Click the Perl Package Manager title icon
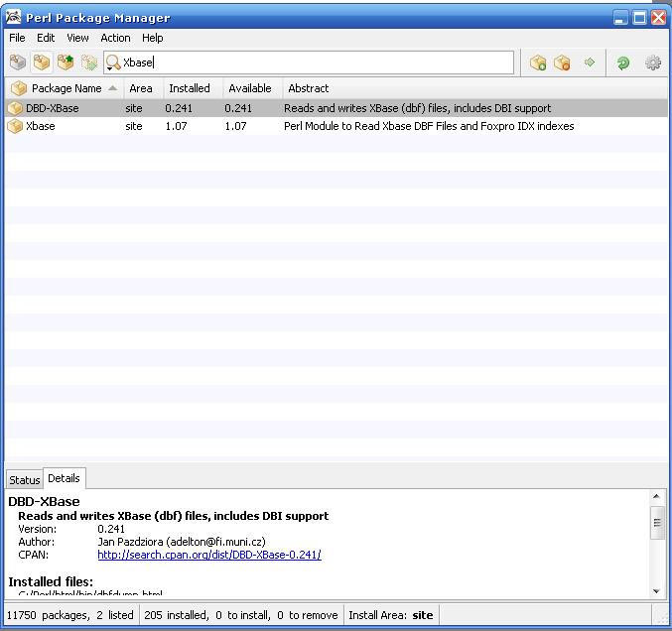The image size is (672, 631). 13,17
